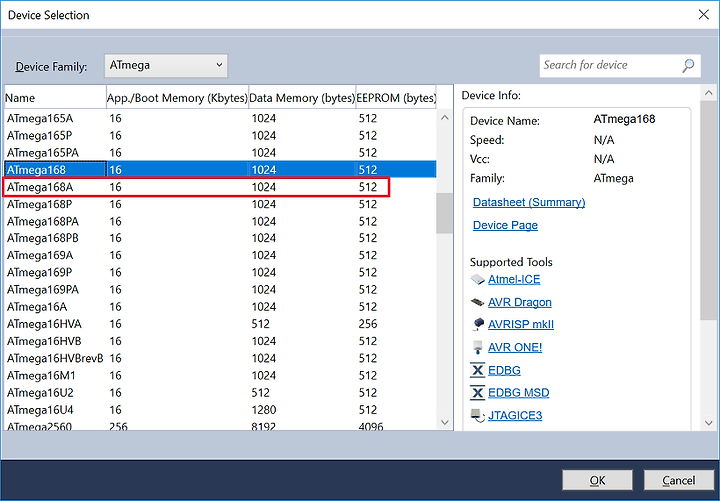
Task: Close the Device Selection dialog
Action: [703, 15]
